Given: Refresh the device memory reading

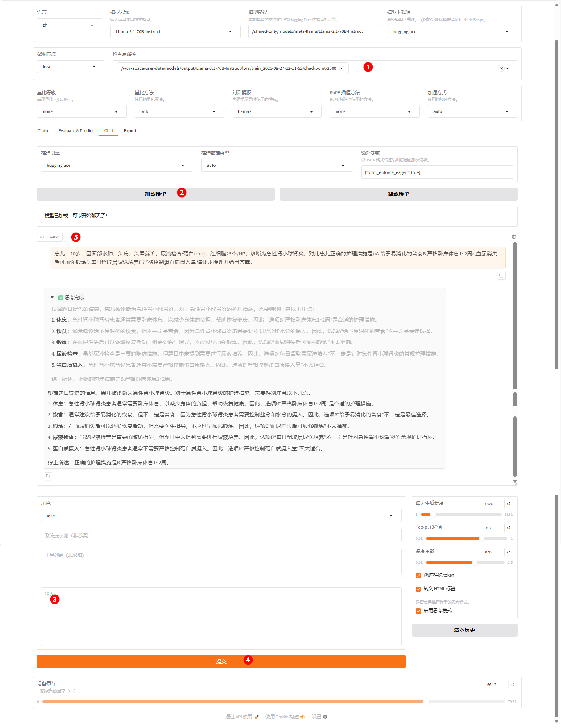Looking at the screenshot, I should pyautogui.click(x=513, y=685).
